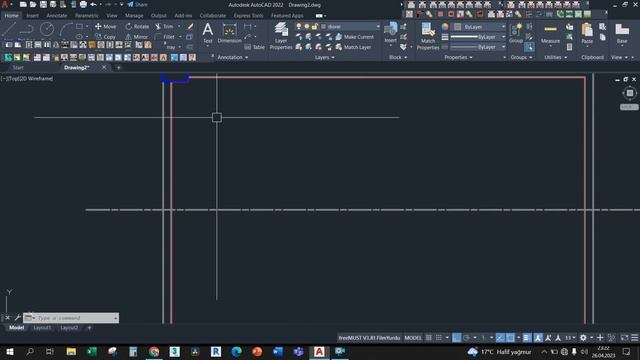Select the Erase tool icon

[190, 27]
